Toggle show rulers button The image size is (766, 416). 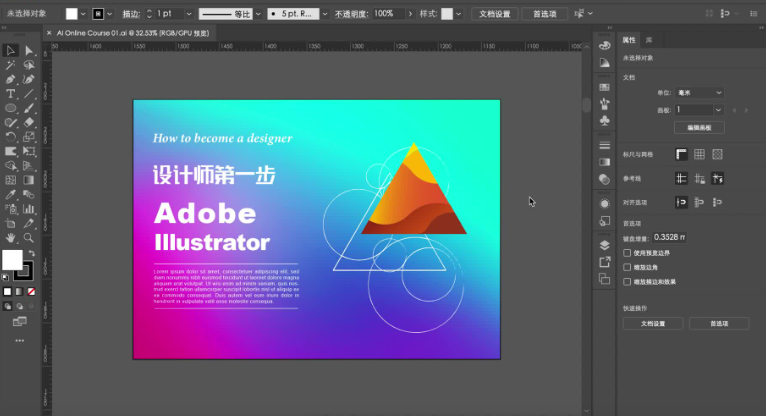point(681,154)
